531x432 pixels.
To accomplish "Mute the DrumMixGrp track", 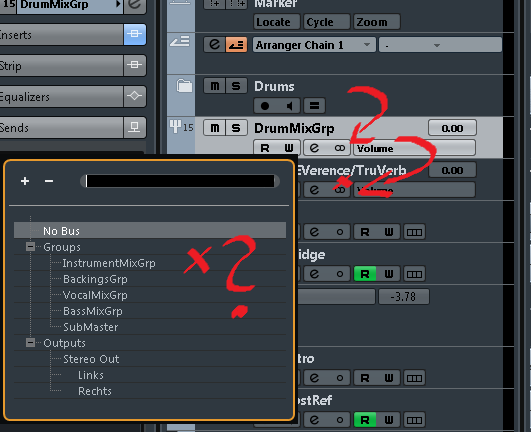I will point(214,128).
